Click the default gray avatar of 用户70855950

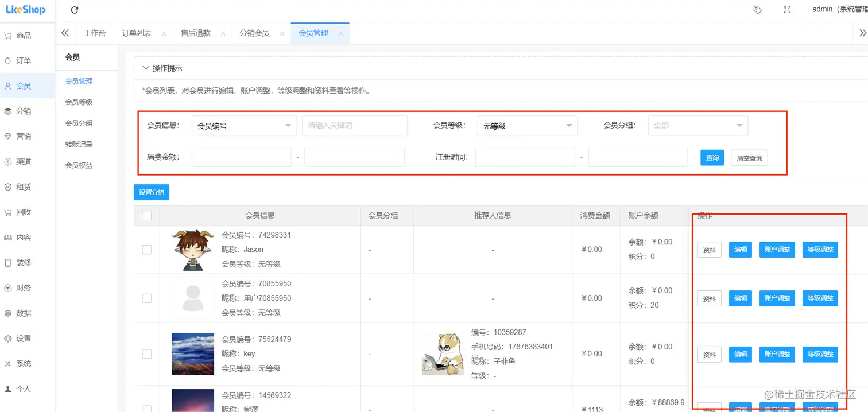(x=193, y=298)
